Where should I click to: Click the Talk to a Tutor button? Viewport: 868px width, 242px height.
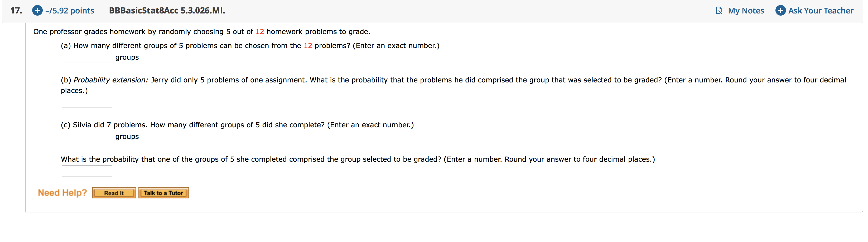[163, 193]
